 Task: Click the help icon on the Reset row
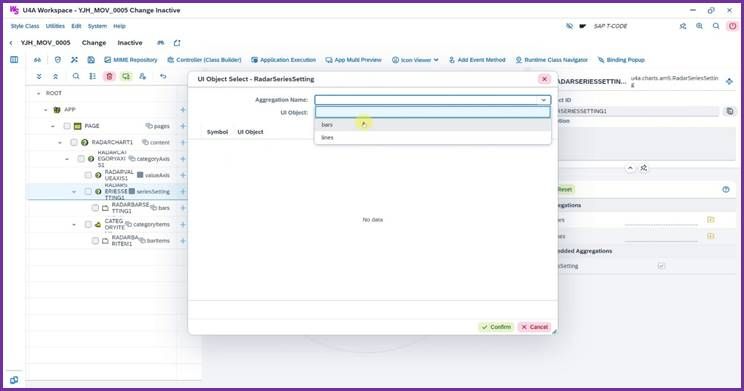[725, 189]
